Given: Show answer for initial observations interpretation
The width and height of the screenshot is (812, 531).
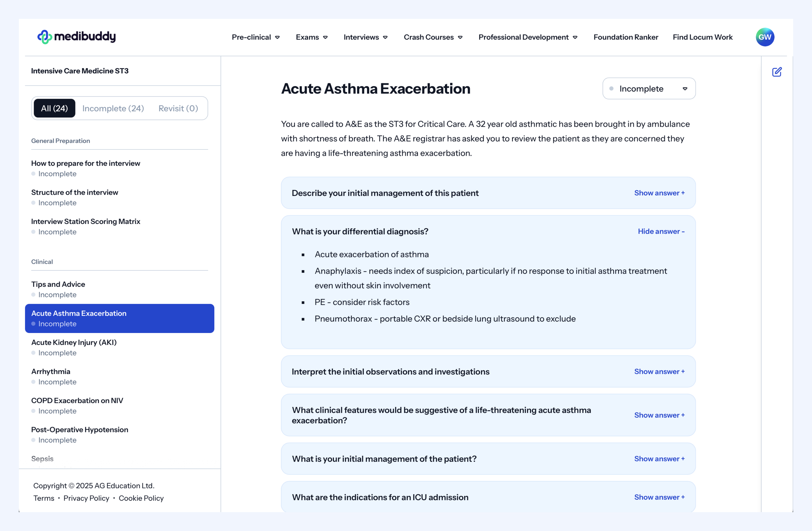Looking at the screenshot, I should pyautogui.click(x=659, y=371).
